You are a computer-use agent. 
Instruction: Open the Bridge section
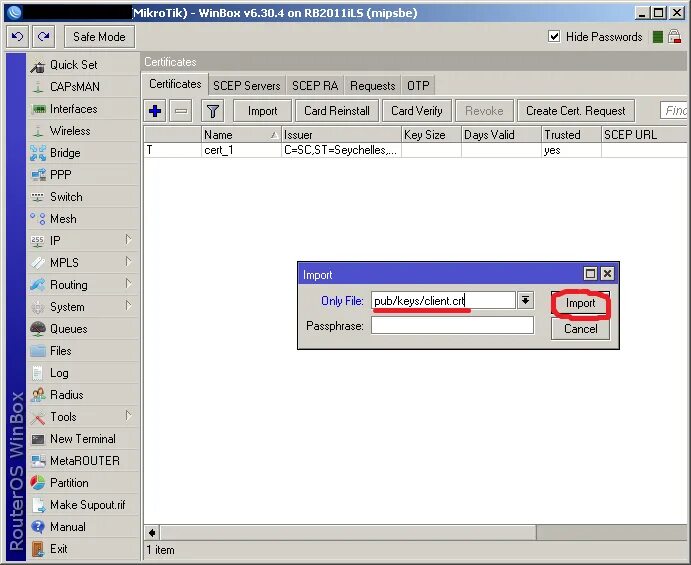(x=65, y=153)
